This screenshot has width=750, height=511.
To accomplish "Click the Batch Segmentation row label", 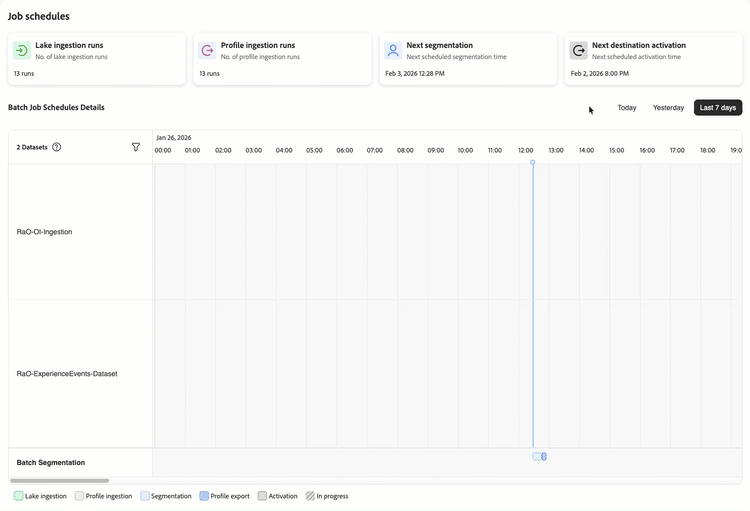I will [x=51, y=463].
